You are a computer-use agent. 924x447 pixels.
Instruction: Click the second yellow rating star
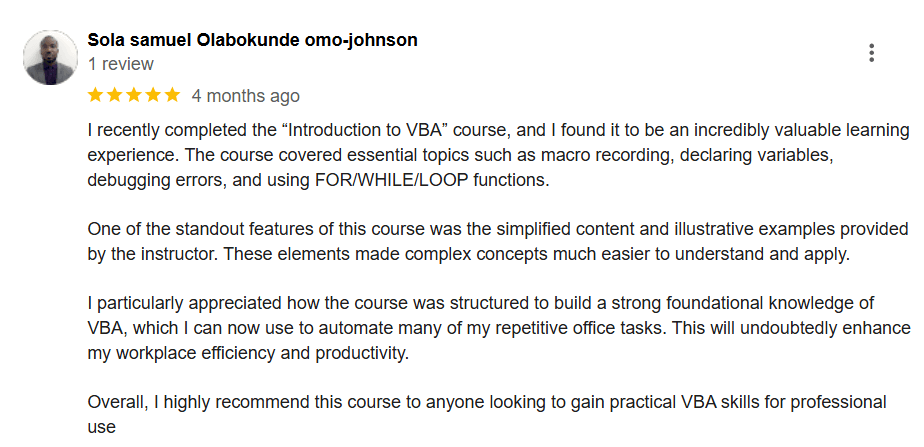[115, 96]
